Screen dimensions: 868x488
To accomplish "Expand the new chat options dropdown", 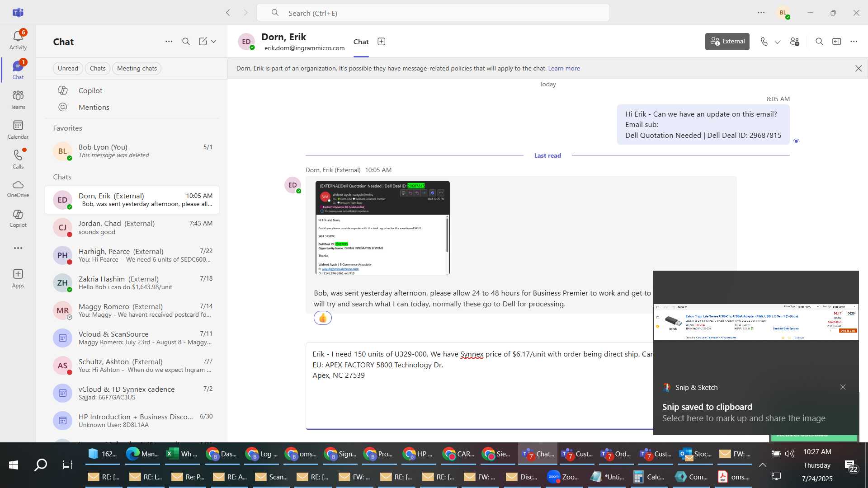I will (214, 42).
